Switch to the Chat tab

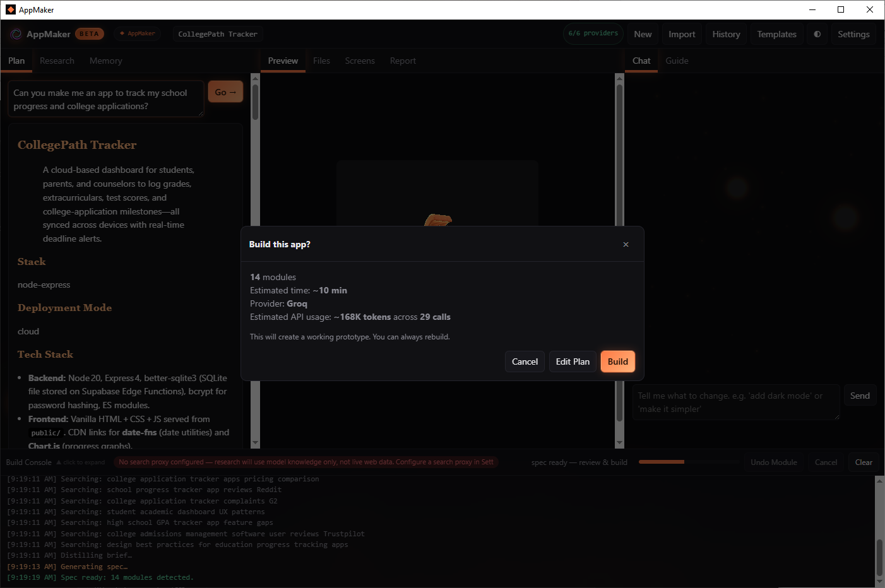point(641,61)
